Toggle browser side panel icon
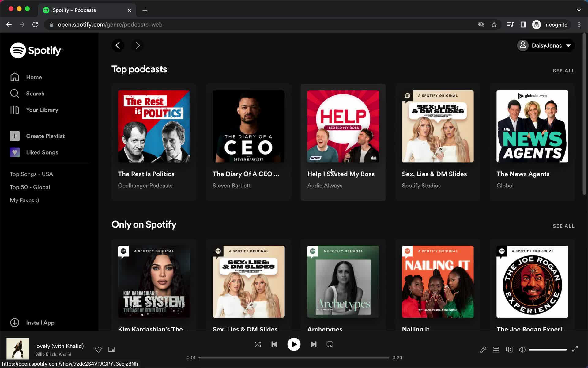 coord(523,25)
